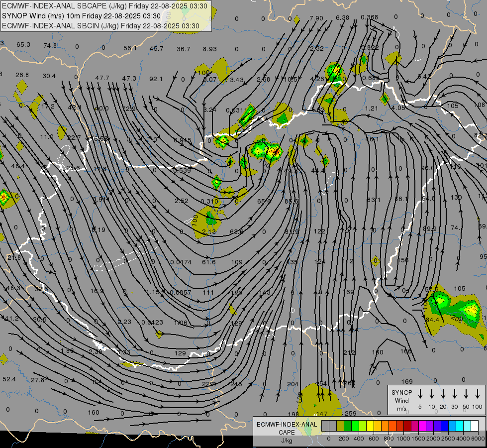
Task: Click the map value 74.1
Action: [457, 228]
